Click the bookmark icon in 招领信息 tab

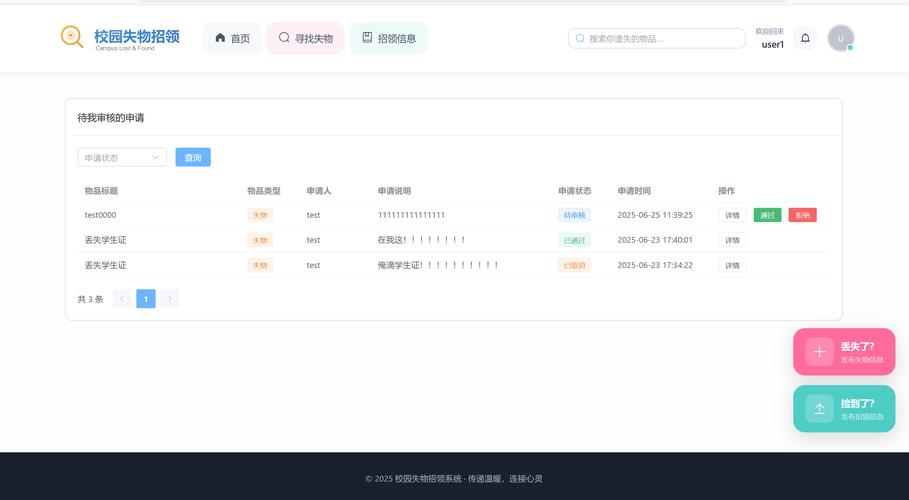coord(367,37)
